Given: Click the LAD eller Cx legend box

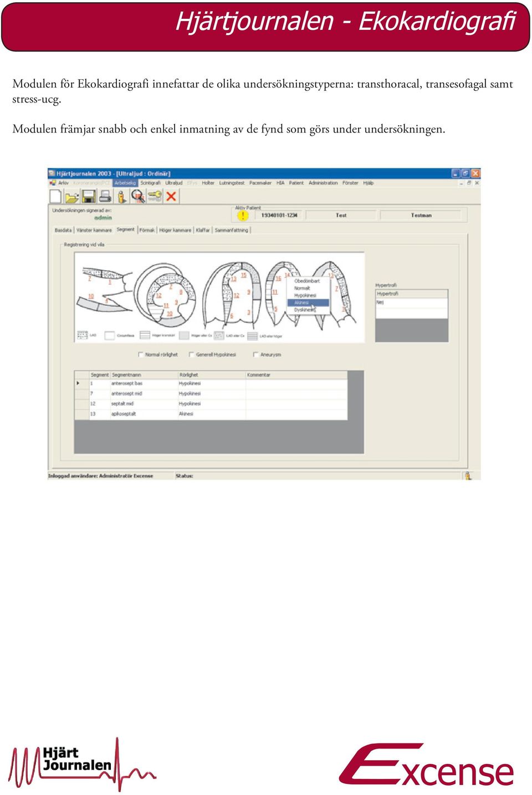Looking at the screenshot, I should pos(219,336).
